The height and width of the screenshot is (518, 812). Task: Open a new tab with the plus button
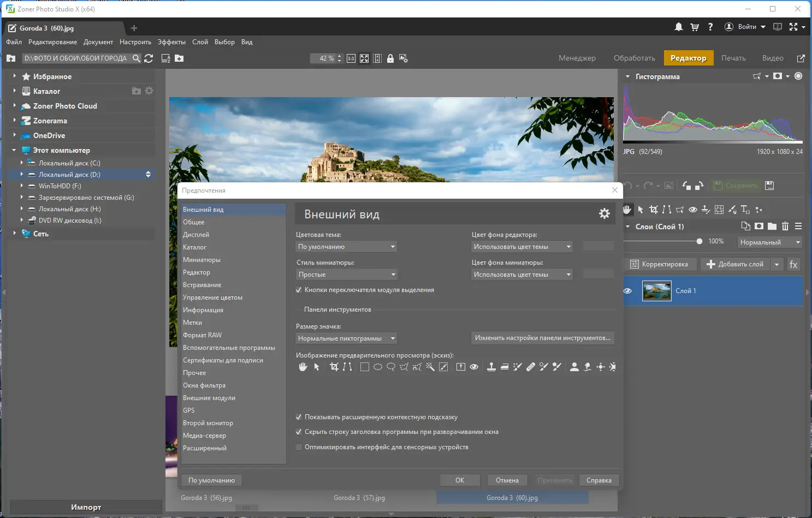(134, 28)
